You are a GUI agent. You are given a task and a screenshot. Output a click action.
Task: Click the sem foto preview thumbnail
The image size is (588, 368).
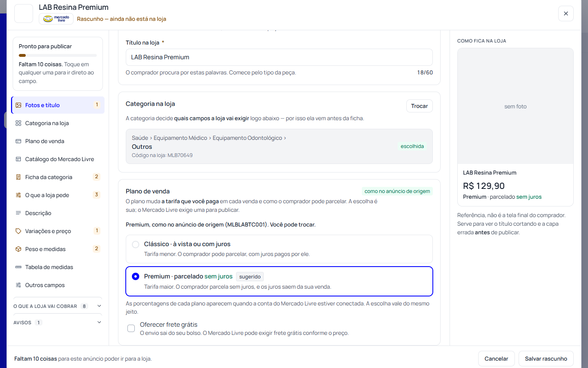click(x=515, y=106)
